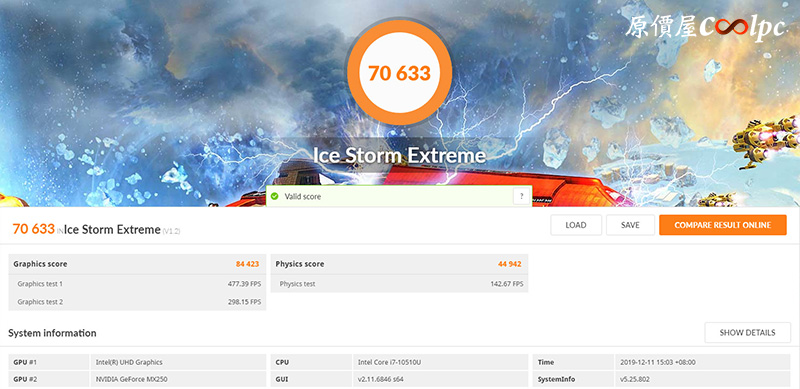The image size is (800, 389).
Task: Click the SAVE button
Action: (x=630, y=225)
